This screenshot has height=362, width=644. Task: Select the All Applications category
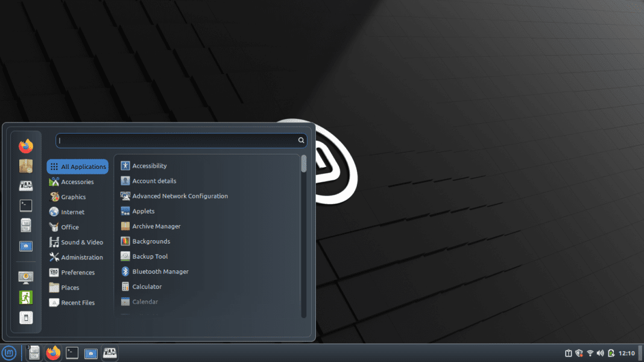click(77, 167)
